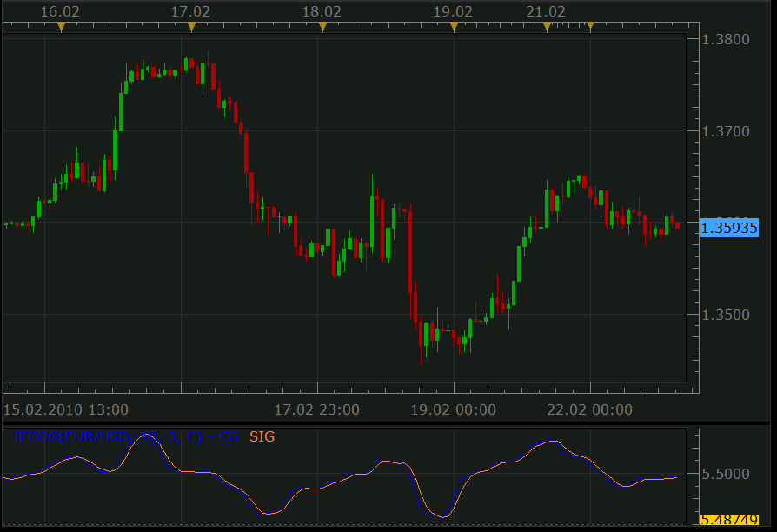The width and height of the screenshot is (777, 532).
Task: Click the 19.02 00:00 time axis label
Action: (454, 409)
